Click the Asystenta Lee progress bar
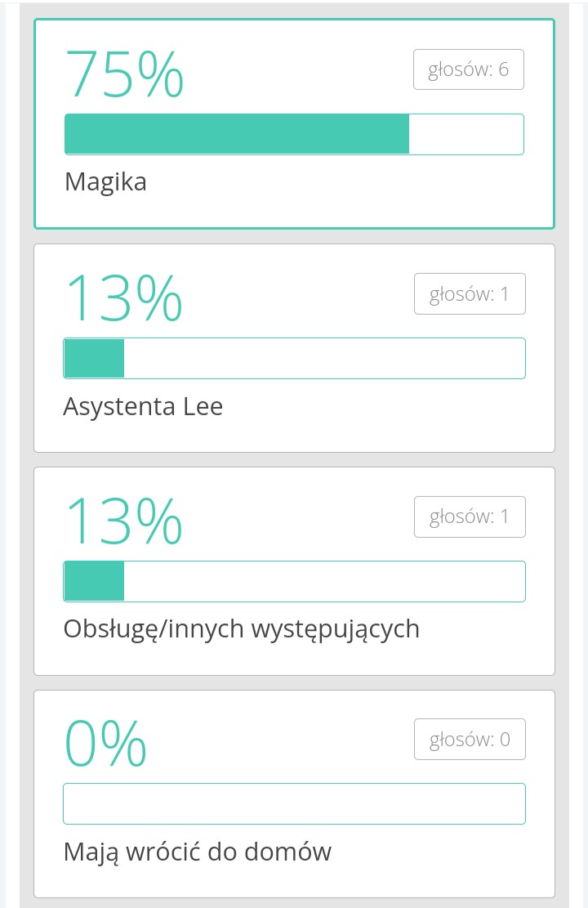This screenshot has width=588, height=908. 294,358
